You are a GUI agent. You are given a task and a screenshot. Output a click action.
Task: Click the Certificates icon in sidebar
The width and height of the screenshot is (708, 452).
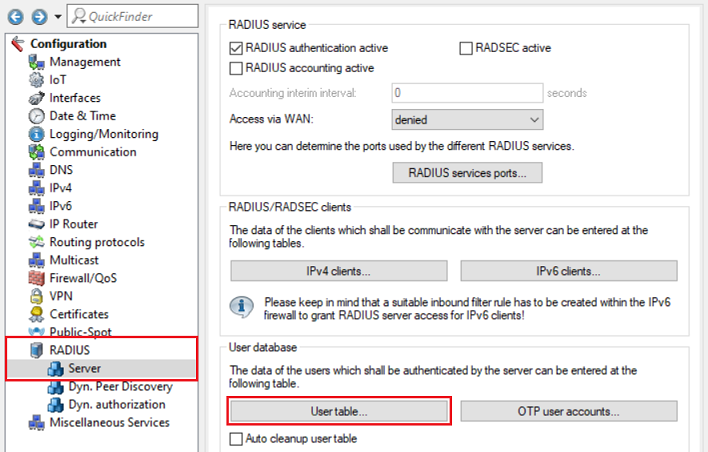pyautogui.click(x=37, y=314)
